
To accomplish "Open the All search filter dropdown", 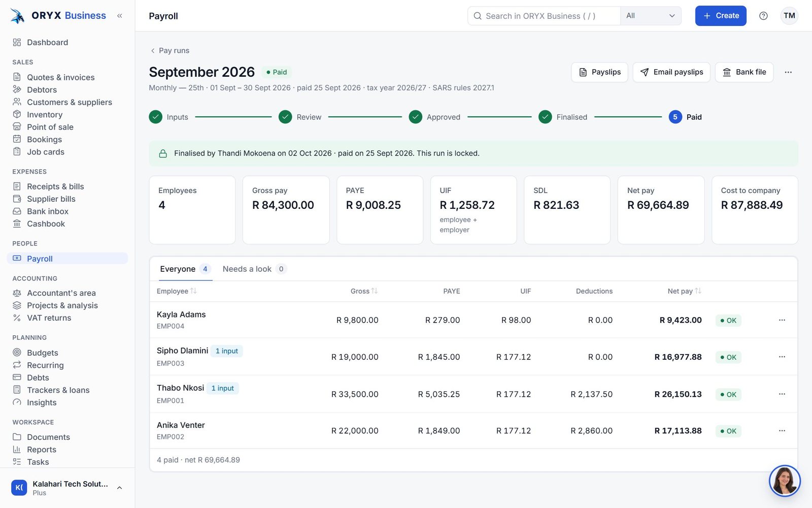I will pyautogui.click(x=651, y=16).
